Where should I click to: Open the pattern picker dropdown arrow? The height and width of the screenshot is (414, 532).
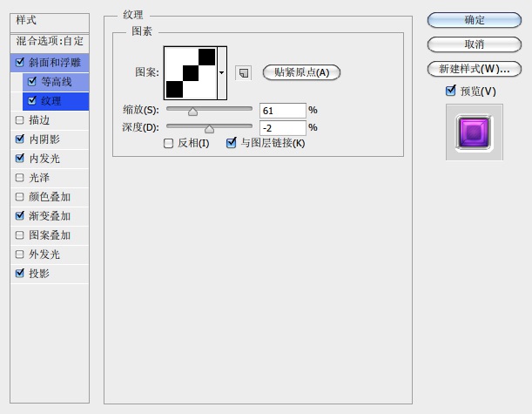(221, 73)
